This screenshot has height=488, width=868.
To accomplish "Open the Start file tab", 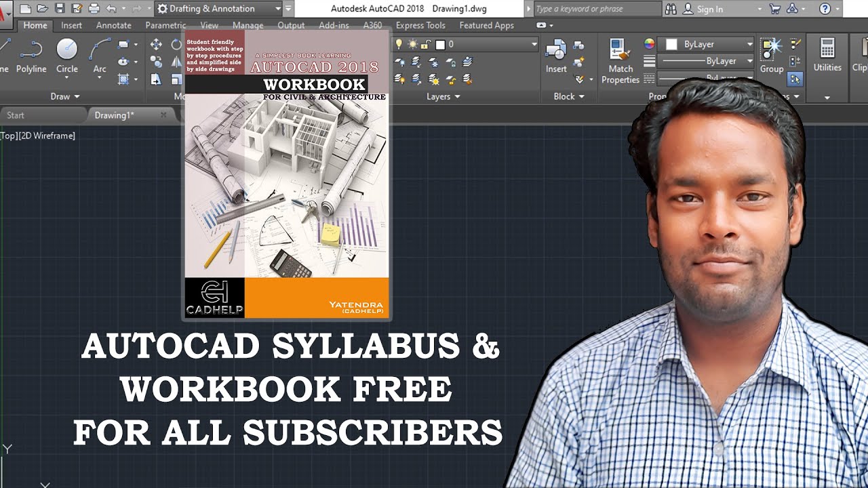I will coord(16,115).
